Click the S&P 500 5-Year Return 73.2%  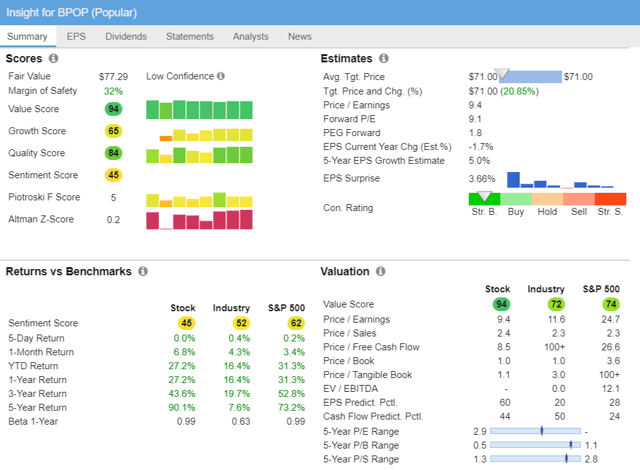tap(291, 408)
